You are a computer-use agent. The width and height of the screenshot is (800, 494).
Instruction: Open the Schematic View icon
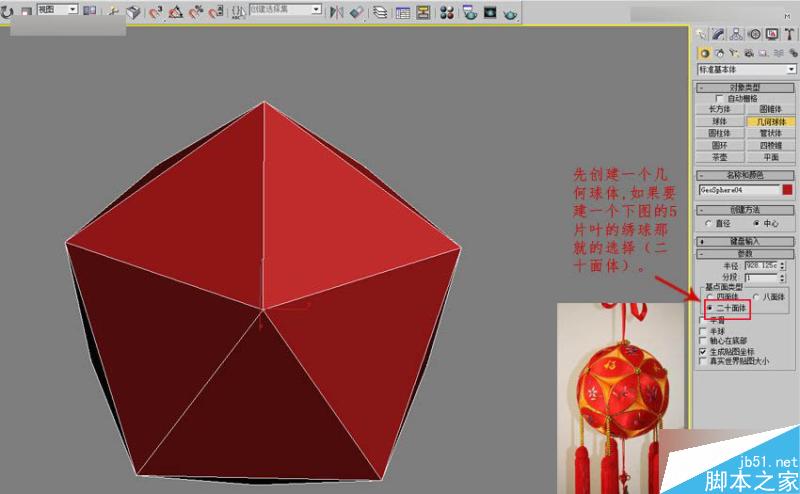point(423,12)
